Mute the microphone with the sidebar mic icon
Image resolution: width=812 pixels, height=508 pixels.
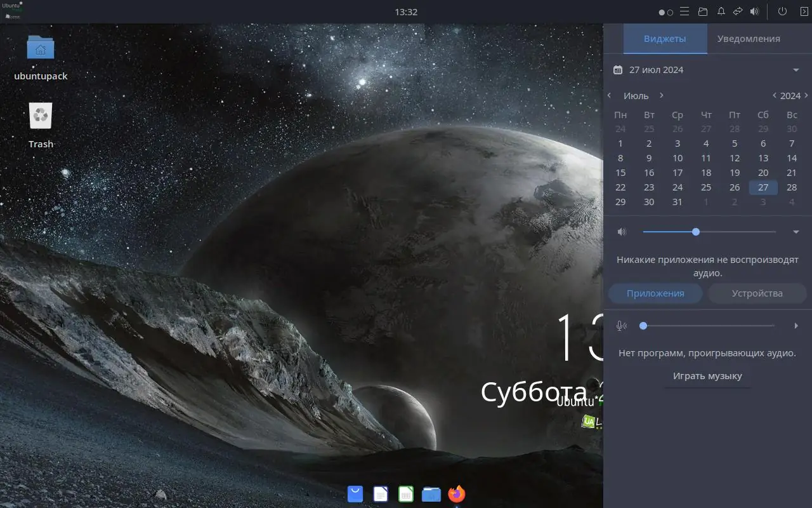click(x=622, y=326)
